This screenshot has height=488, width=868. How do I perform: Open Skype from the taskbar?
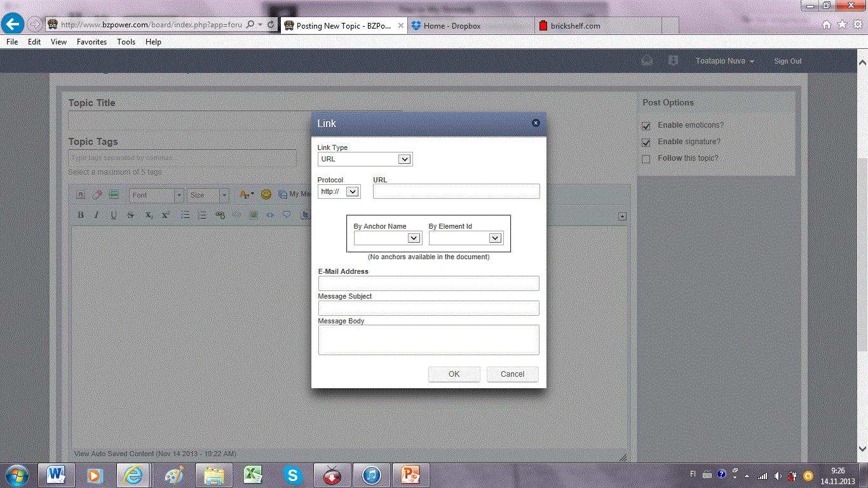point(293,475)
